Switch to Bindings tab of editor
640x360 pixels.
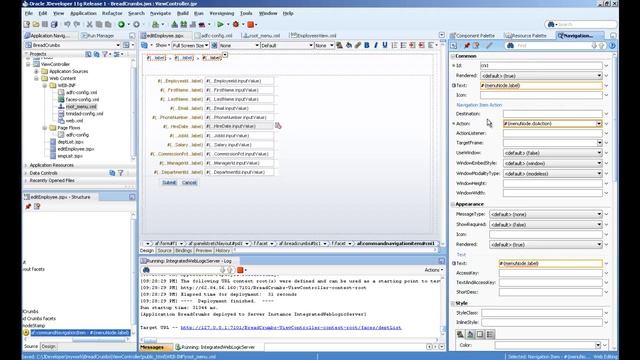(x=183, y=250)
